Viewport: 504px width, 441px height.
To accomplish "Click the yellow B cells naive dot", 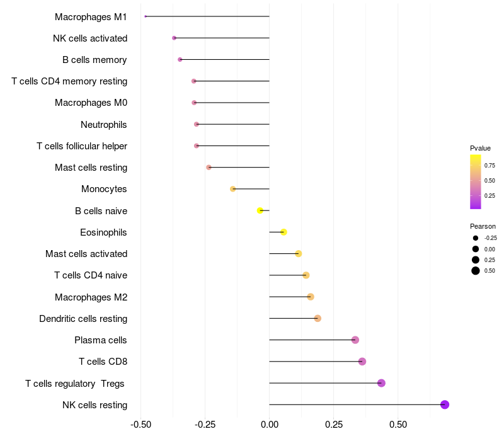I will (x=260, y=210).
